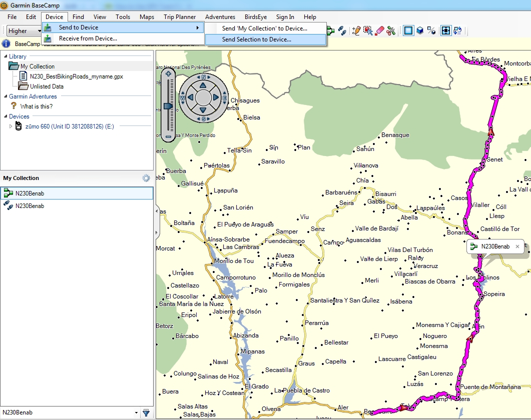Select the pencil Insert tool in toolbar
This screenshot has height=420, width=531.
coord(356,30)
